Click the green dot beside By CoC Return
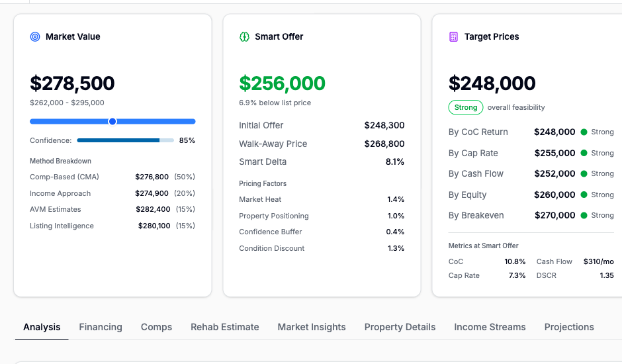622x364 pixels. click(584, 132)
